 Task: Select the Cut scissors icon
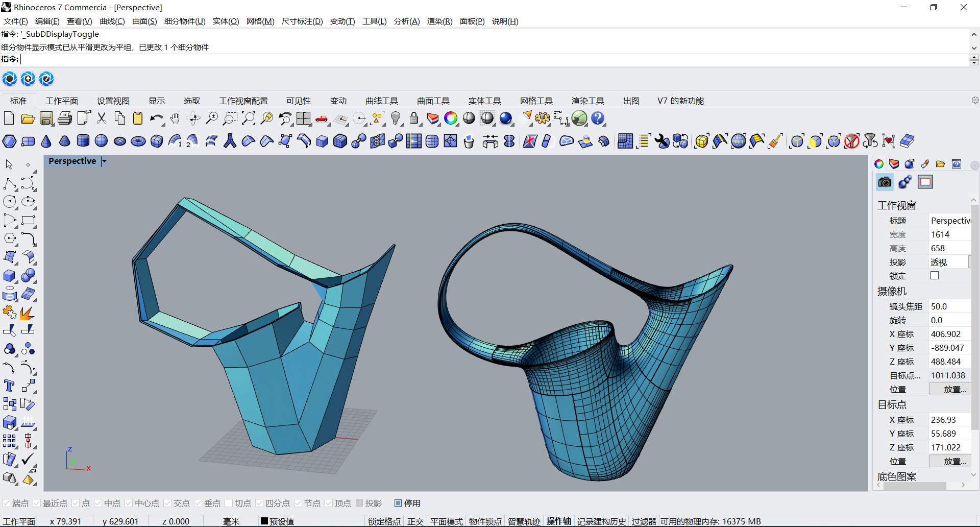[x=102, y=118]
